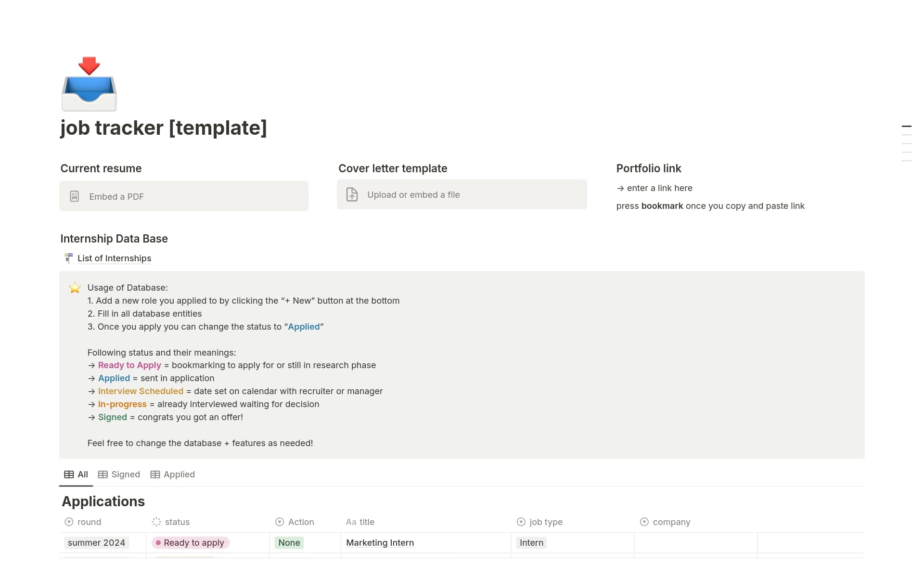Open the Action column header
The image size is (924, 577).
[x=301, y=522]
